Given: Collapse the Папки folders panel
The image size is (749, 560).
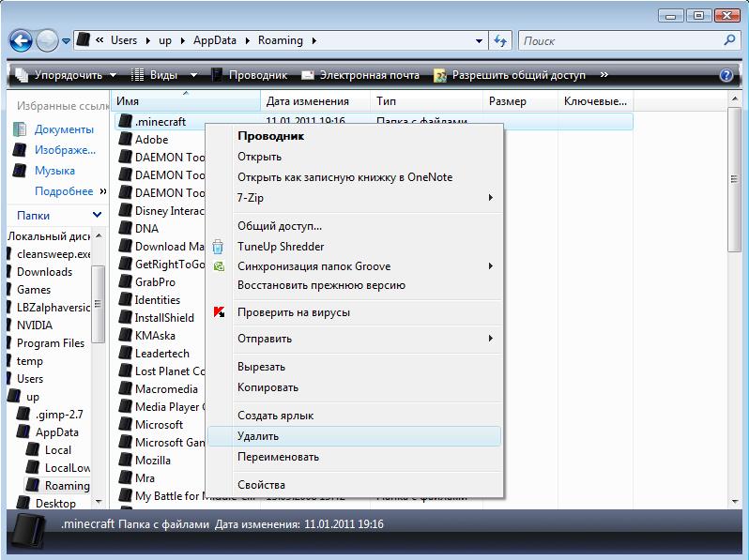Looking at the screenshot, I should click(x=95, y=215).
